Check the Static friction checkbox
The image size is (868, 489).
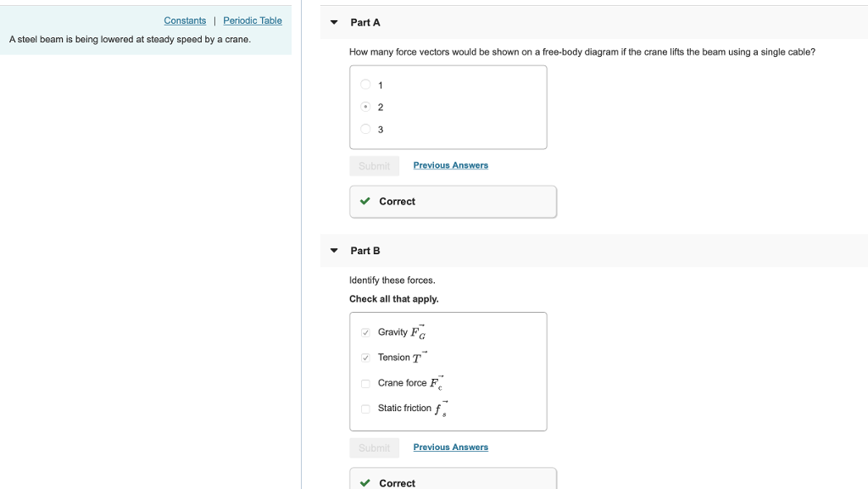(365, 408)
